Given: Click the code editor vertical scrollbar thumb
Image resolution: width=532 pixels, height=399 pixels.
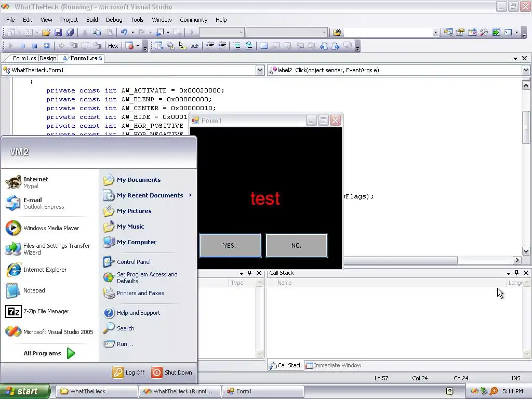Looking at the screenshot, I should 526,127.
